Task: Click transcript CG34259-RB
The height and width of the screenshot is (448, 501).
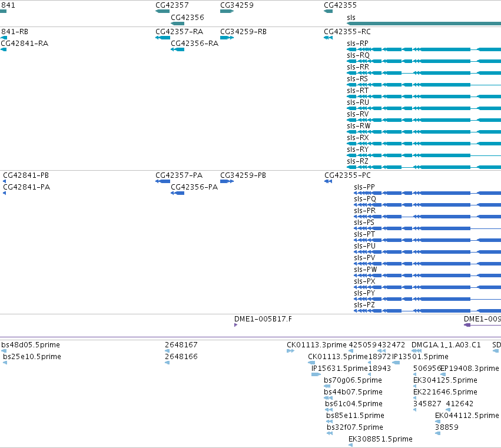Action: (x=243, y=32)
